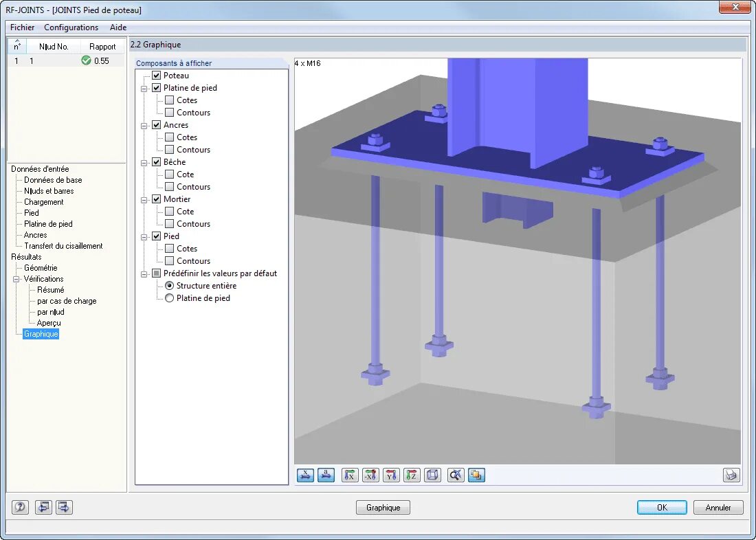Image resolution: width=756 pixels, height=540 pixels.
Task: Collapse the Mortier component node
Action: (144, 200)
